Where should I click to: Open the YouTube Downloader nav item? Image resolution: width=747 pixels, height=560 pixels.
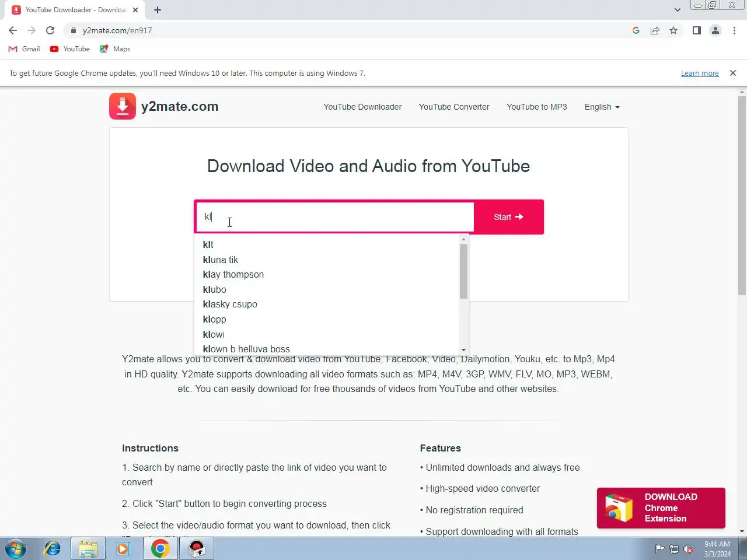click(x=362, y=107)
